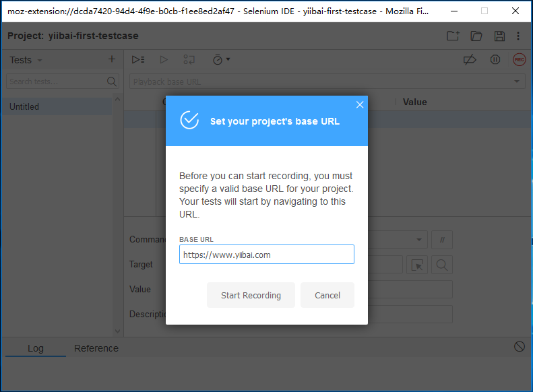Click the search tests magnifier icon

[x=111, y=81]
